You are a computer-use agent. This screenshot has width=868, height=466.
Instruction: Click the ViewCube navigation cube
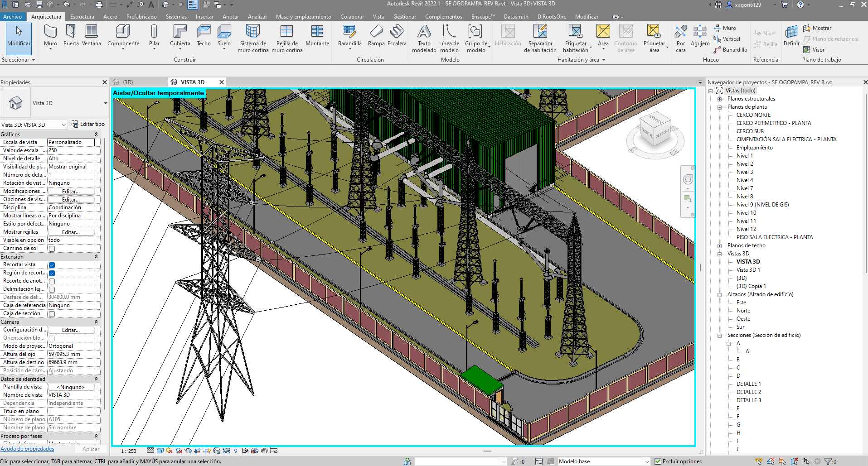click(656, 130)
